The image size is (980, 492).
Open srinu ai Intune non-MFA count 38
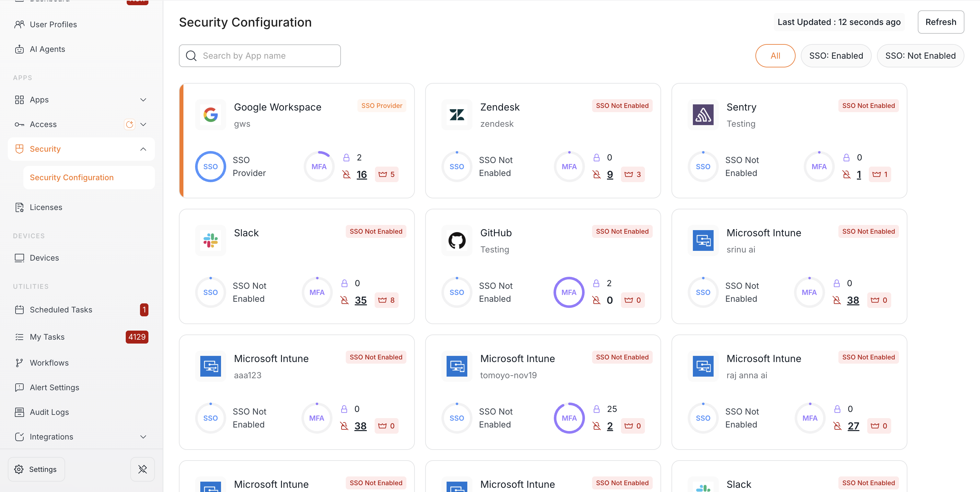click(853, 300)
